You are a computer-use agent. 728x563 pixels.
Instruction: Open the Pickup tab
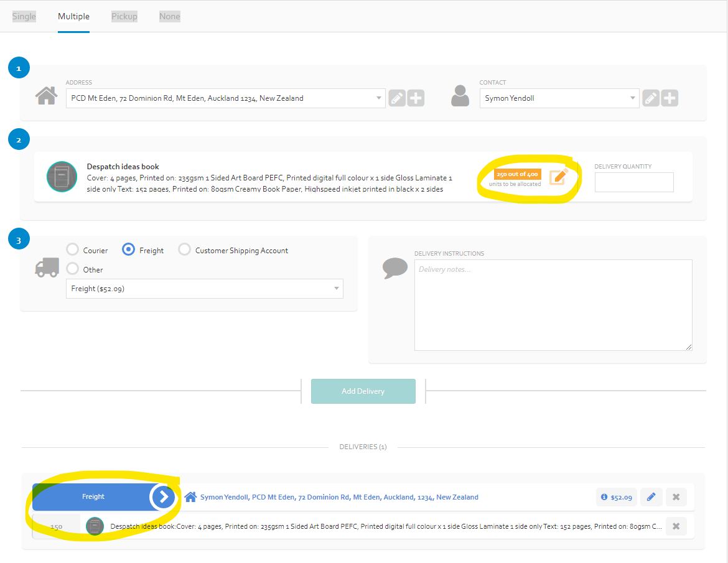coord(124,16)
